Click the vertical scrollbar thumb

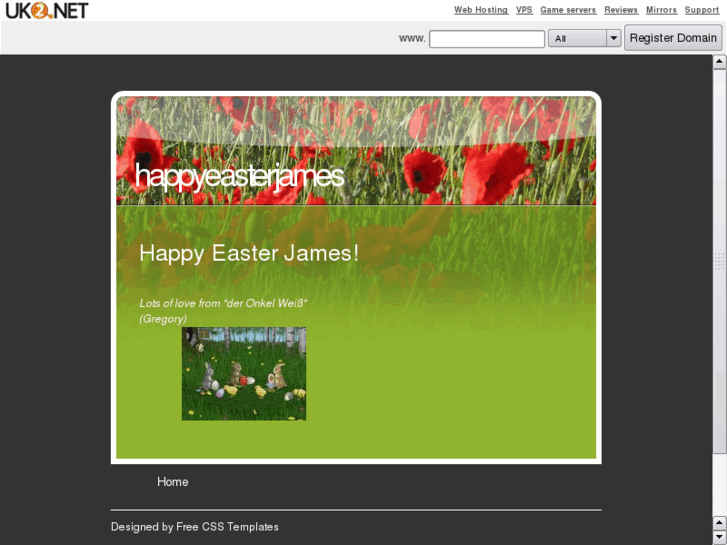pyautogui.click(x=720, y=261)
